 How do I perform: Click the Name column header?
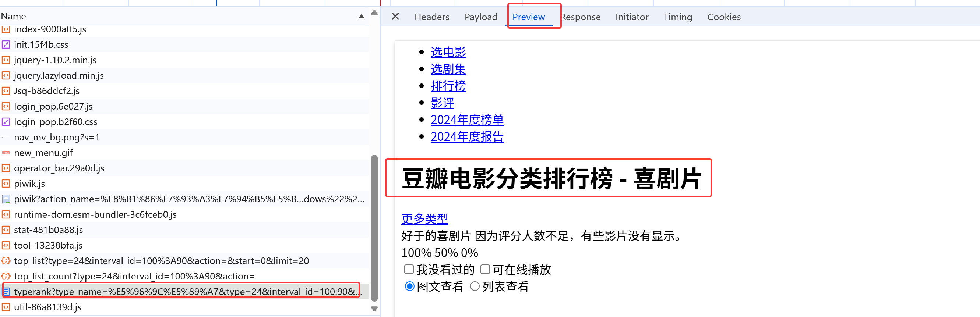pos(184,16)
